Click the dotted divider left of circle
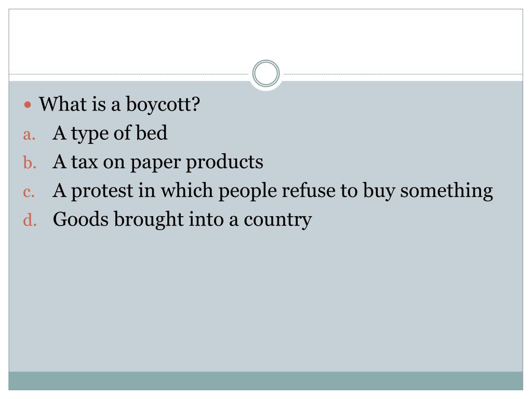Screen dimensions: 532x399 (130, 74)
